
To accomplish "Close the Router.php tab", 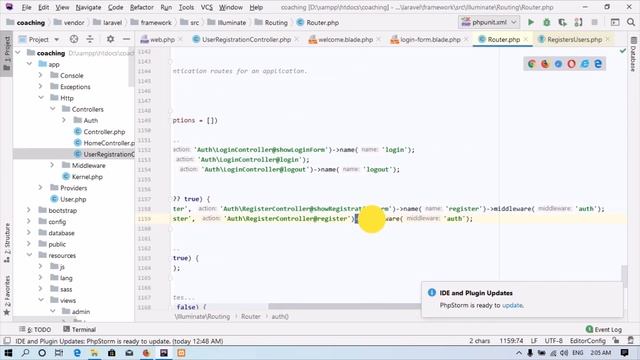I will tap(526, 39).
